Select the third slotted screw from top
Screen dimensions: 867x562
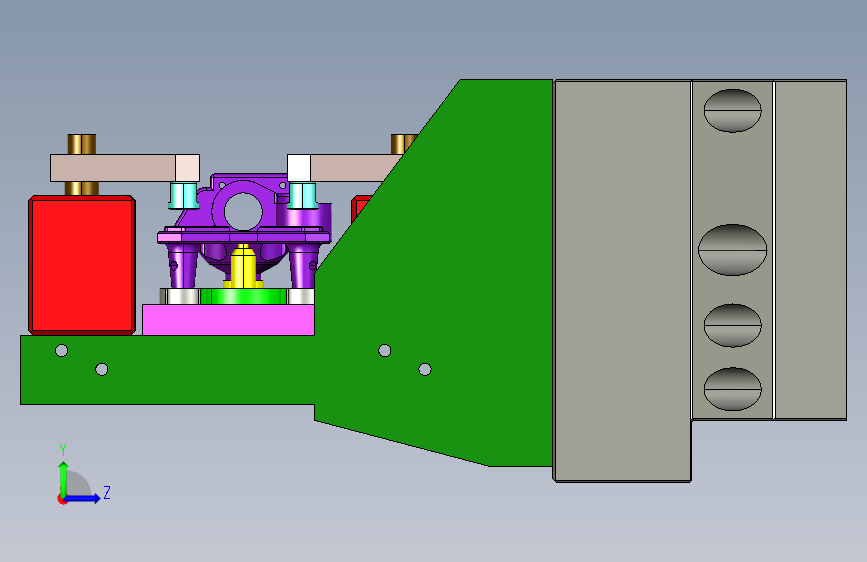[x=733, y=325]
